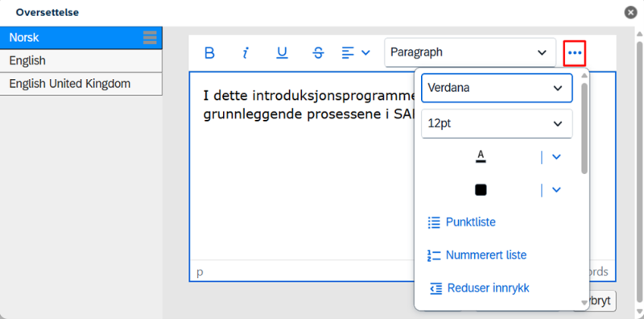Toggle underline formatting
Viewport: 644px width, 319px height.
click(282, 52)
